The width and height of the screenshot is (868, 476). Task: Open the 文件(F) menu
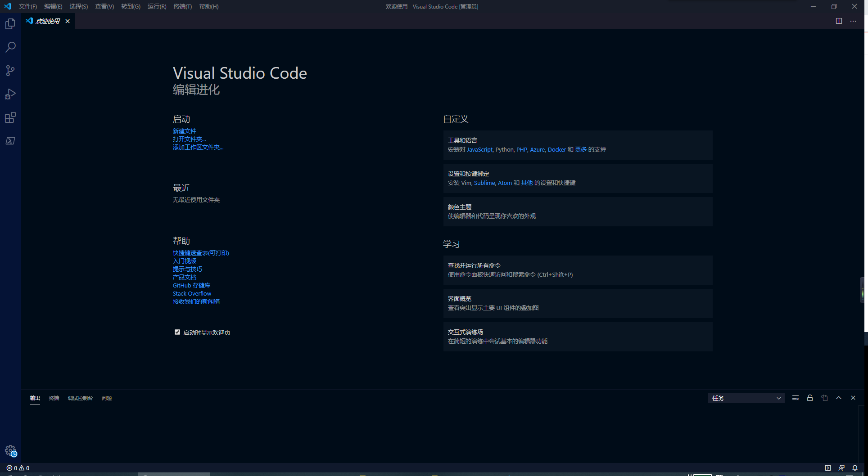pyautogui.click(x=28, y=6)
